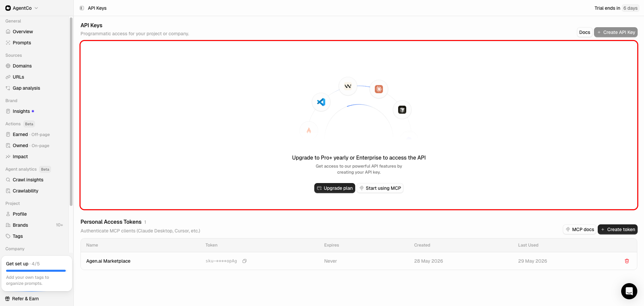
Task: Click the Prompts icon
Action: 8,43
